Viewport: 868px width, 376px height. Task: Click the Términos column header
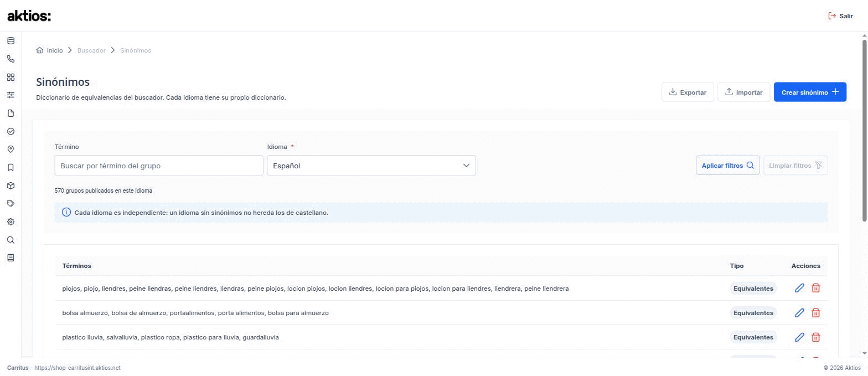point(77,266)
